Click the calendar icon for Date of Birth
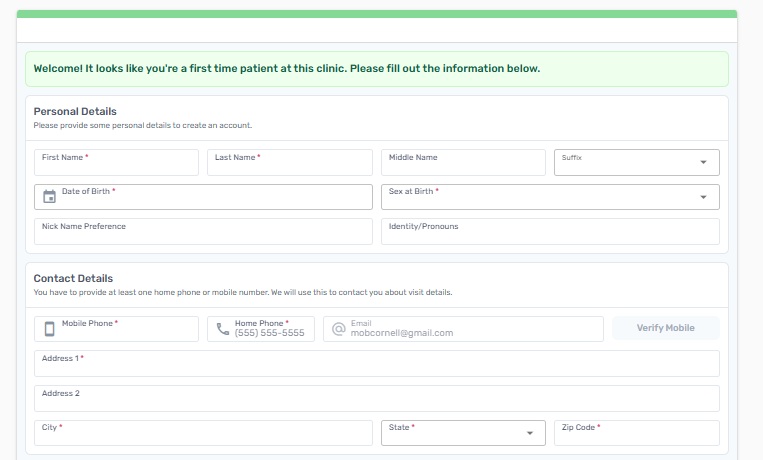The height and width of the screenshot is (460, 763). click(49, 197)
